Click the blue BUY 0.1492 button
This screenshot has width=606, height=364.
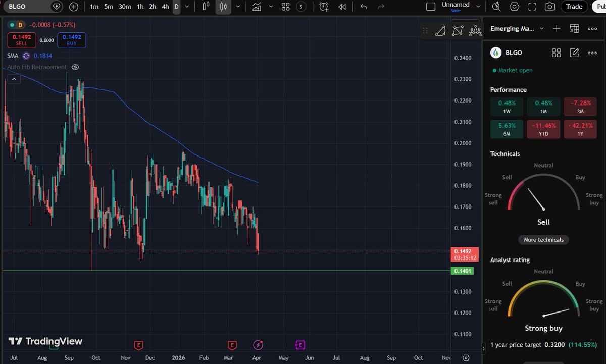tap(72, 40)
